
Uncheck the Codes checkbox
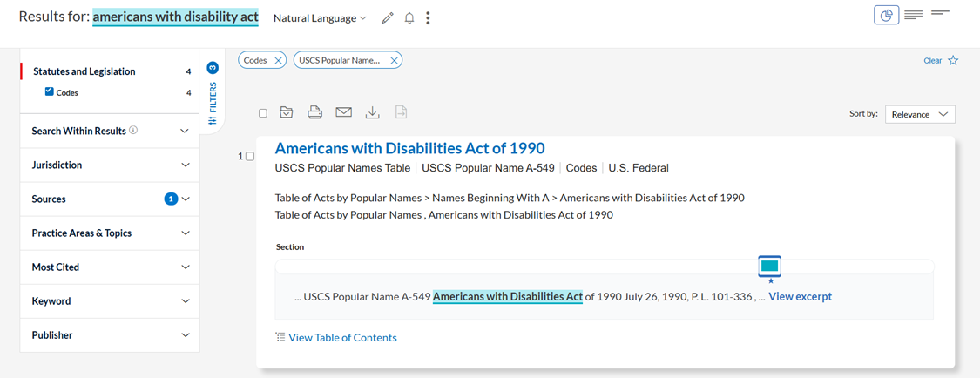tap(50, 91)
